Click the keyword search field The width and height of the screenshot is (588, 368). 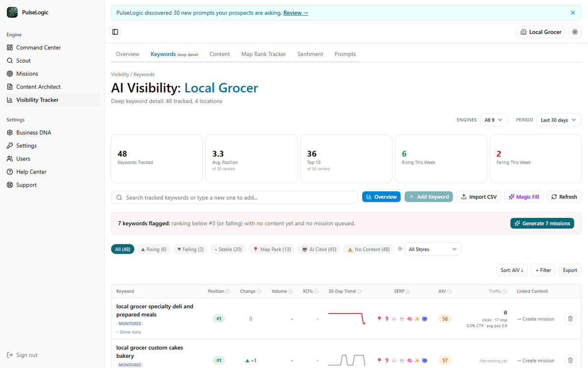235,197
